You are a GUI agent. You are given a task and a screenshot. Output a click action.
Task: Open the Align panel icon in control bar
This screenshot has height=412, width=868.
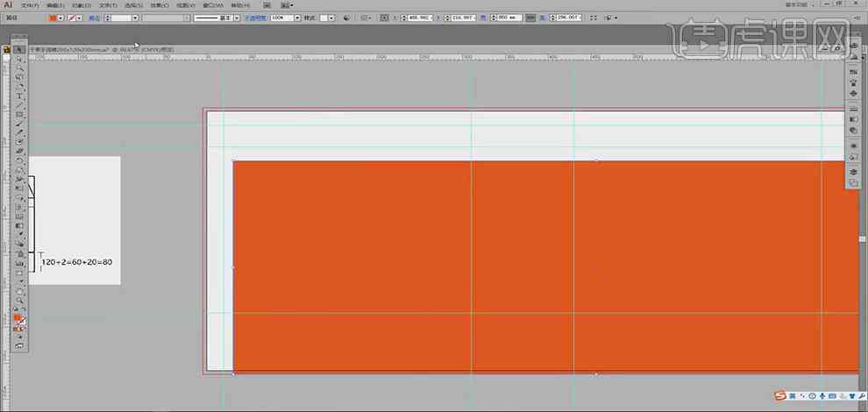(x=366, y=18)
